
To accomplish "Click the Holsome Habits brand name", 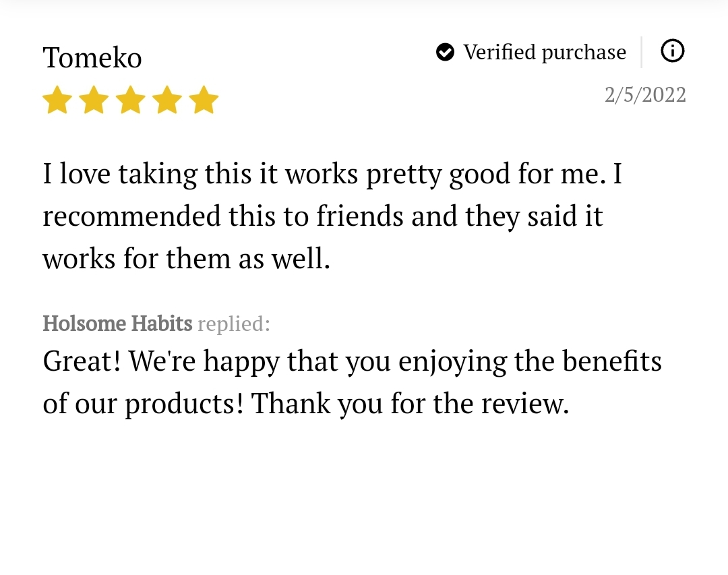I will pos(117,324).
